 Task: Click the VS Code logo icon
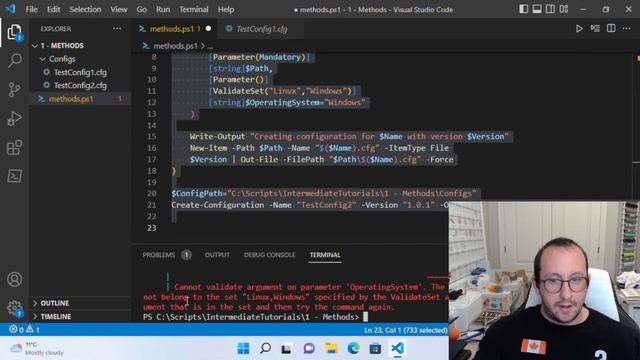pos(10,9)
